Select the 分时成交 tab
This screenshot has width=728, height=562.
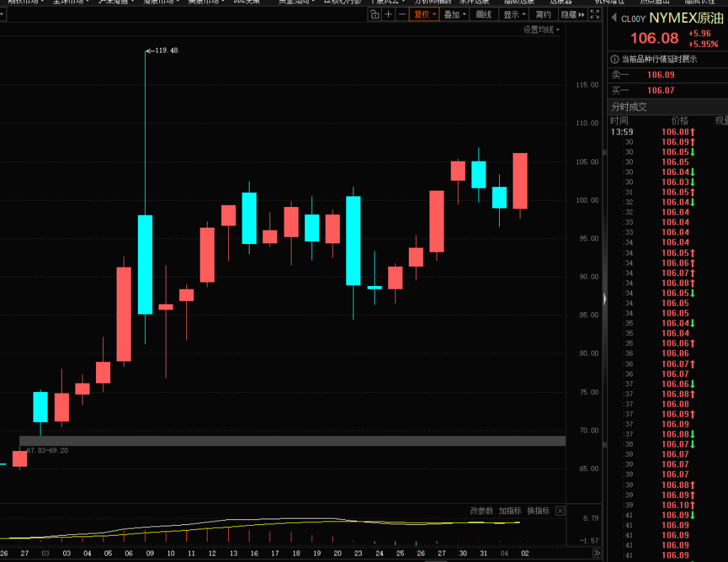tap(629, 107)
